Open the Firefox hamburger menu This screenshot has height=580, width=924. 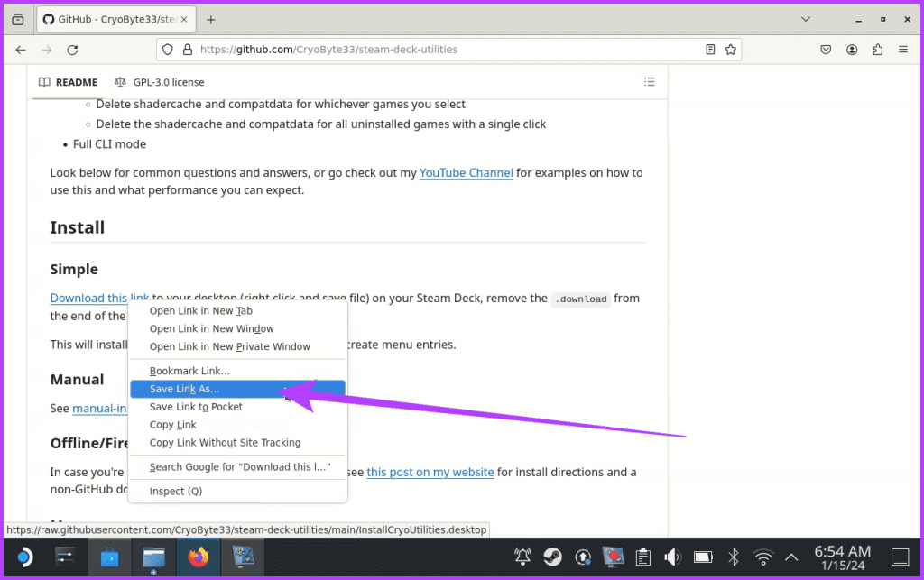[902, 49]
